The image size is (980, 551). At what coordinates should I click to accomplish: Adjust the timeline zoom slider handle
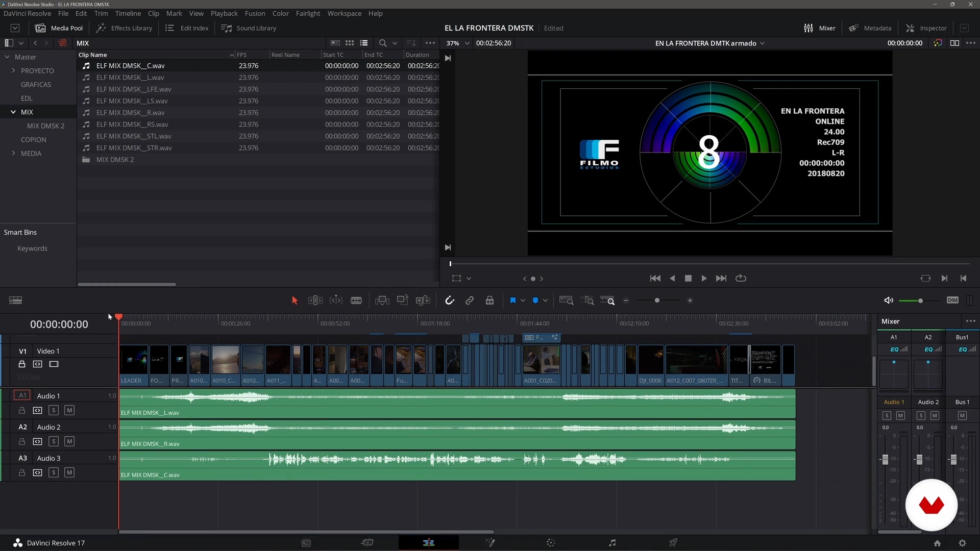click(657, 300)
